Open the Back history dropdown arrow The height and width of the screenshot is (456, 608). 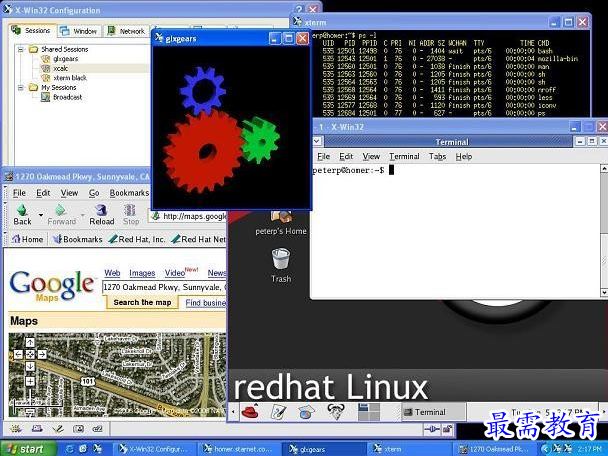click(40, 214)
